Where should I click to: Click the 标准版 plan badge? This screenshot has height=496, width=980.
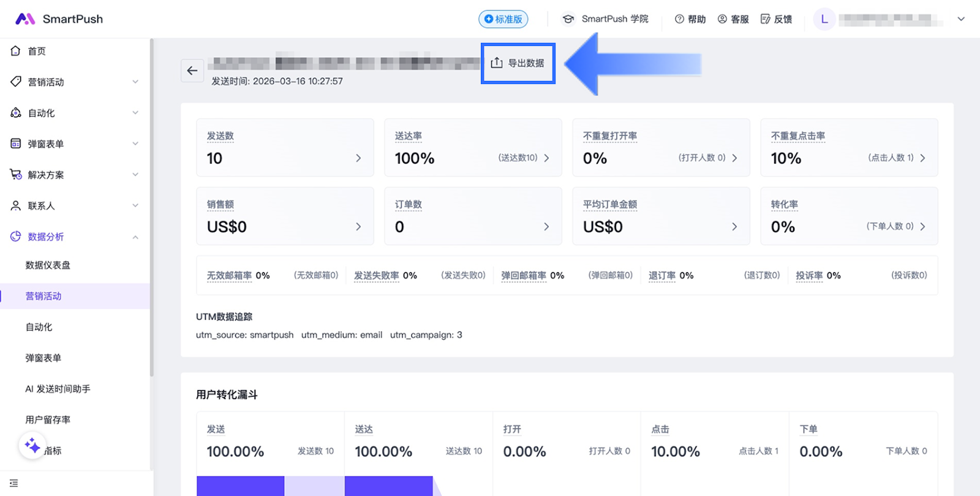[503, 19]
